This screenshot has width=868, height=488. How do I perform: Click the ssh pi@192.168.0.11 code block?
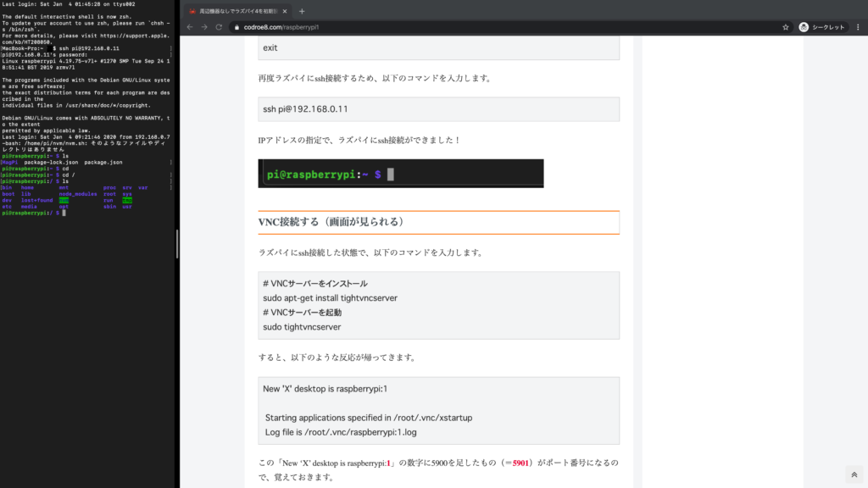pos(438,109)
